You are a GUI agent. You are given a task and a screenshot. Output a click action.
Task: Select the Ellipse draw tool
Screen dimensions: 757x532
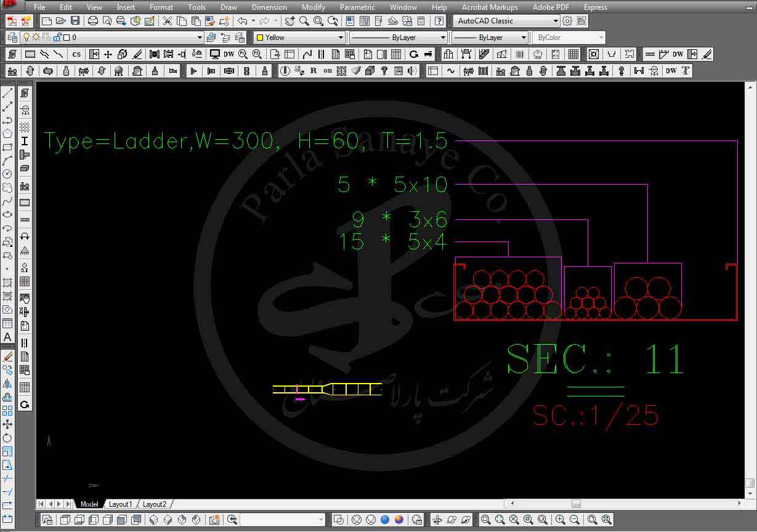tap(7, 214)
